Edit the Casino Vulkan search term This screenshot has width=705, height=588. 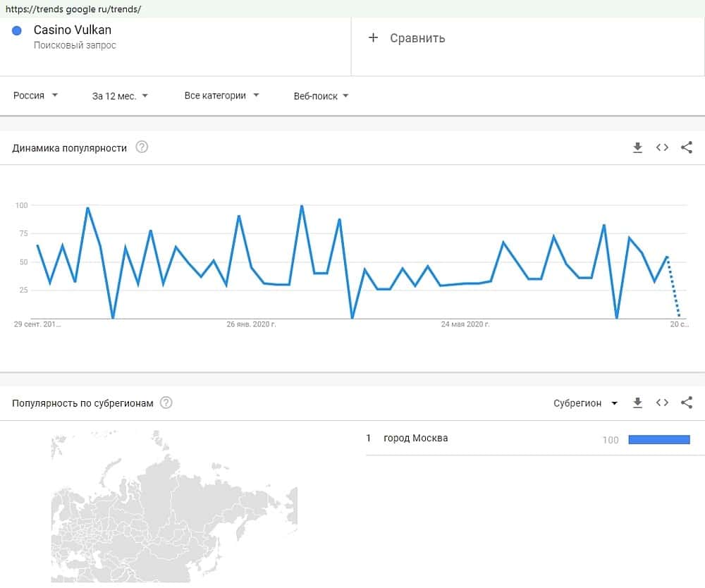pos(73,30)
